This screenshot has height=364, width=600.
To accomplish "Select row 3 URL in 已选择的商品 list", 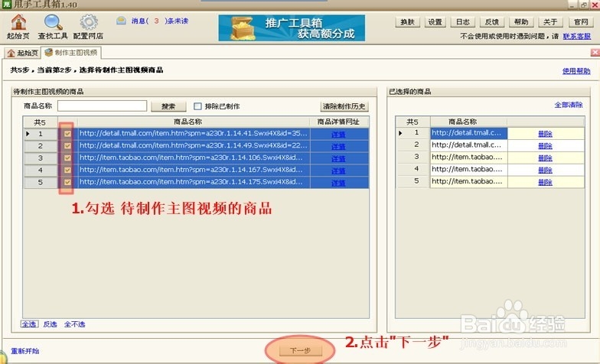I will 468,158.
